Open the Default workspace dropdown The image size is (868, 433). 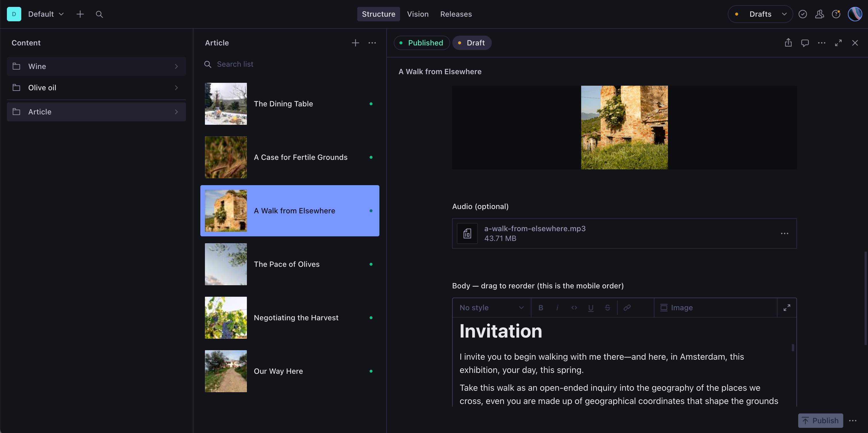pos(46,14)
